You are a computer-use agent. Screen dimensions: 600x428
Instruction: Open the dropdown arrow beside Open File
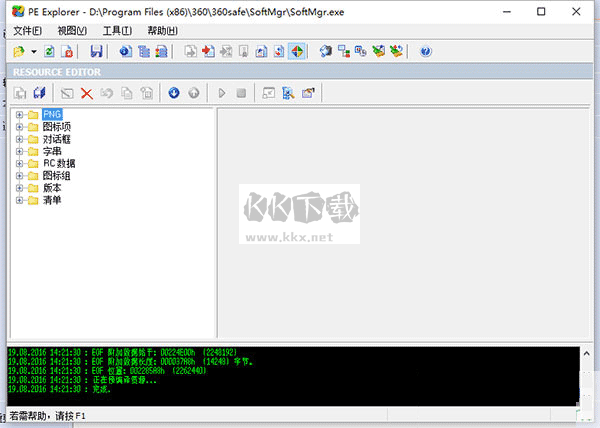pyautogui.click(x=34, y=51)
